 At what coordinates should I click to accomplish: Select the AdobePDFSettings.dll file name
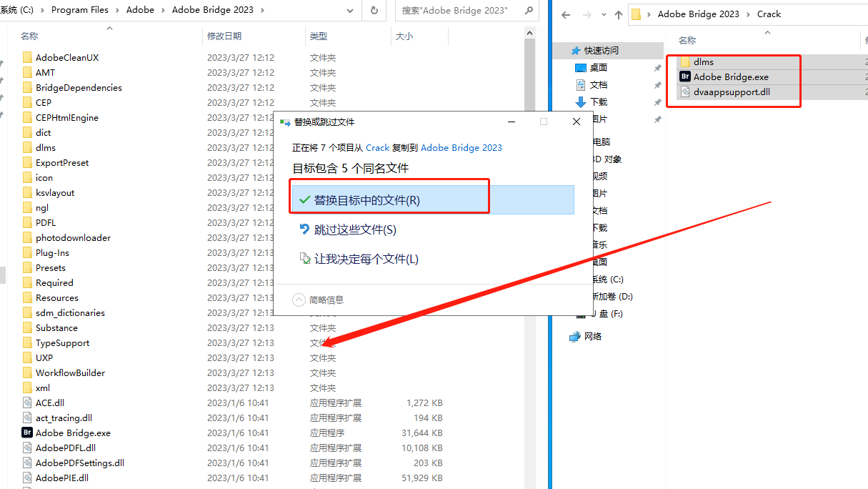coord(80,463)
